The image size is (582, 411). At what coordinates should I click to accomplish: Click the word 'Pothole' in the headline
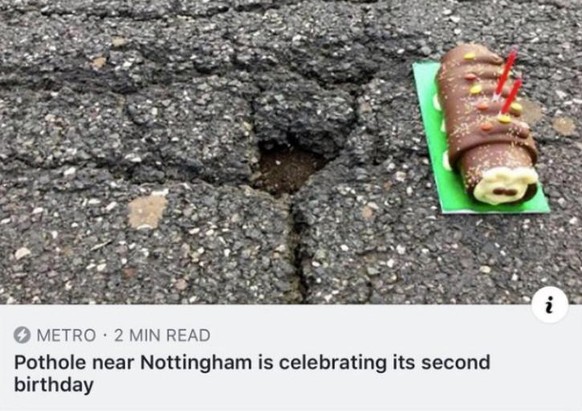point(50,363)
